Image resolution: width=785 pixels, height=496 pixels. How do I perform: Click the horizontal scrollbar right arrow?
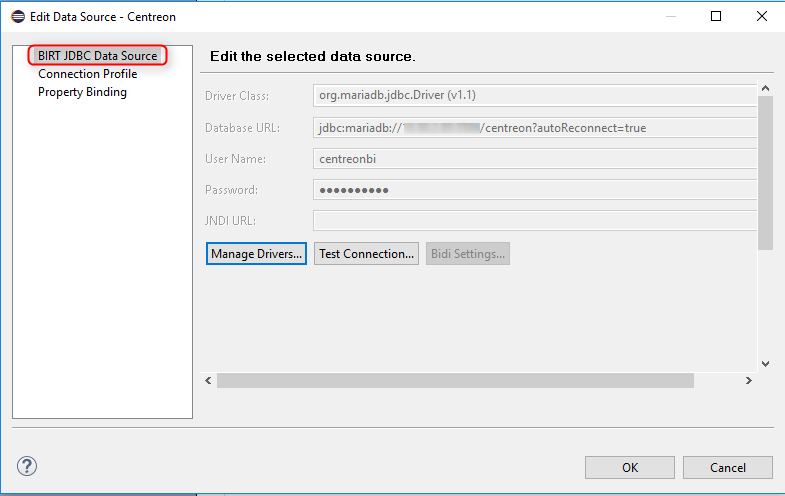(x=748, y=381)
